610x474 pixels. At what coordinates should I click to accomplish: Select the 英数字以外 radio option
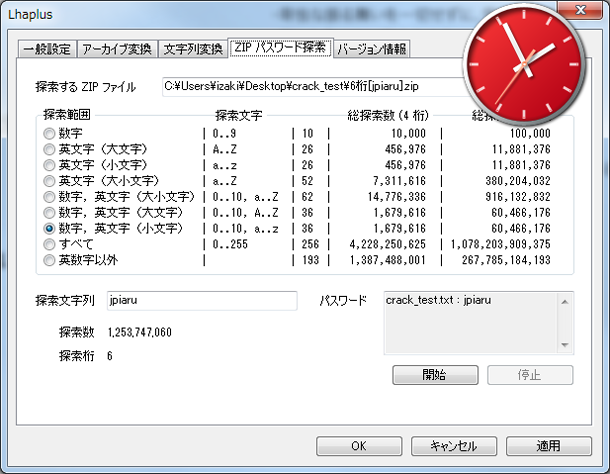click(x=49, y=260)
